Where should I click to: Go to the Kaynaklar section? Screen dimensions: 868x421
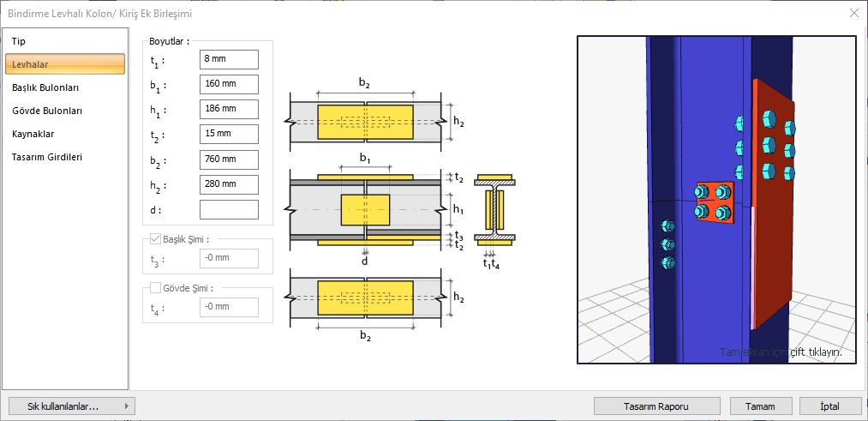pos(33,134)
